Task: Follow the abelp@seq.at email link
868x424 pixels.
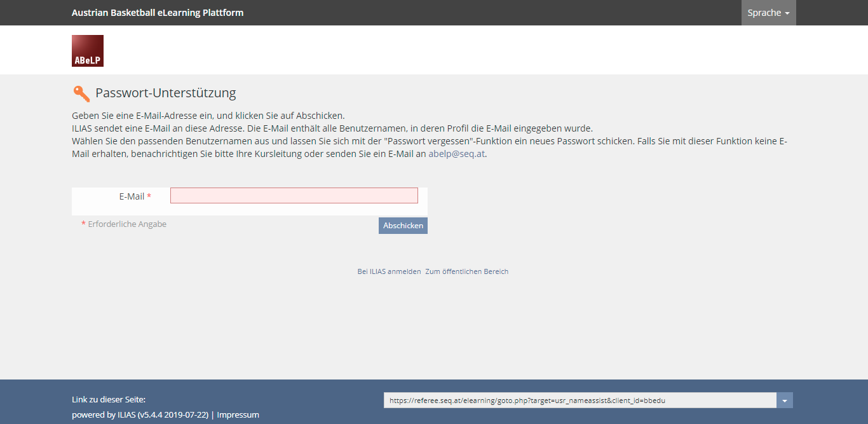Action: point(456,154)
